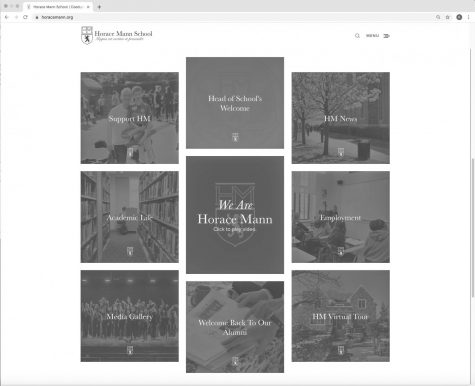Open a new browser tab with plus icon
Image resolution: width=475 pixels, height=386 pixels.
tap(99, 7)
